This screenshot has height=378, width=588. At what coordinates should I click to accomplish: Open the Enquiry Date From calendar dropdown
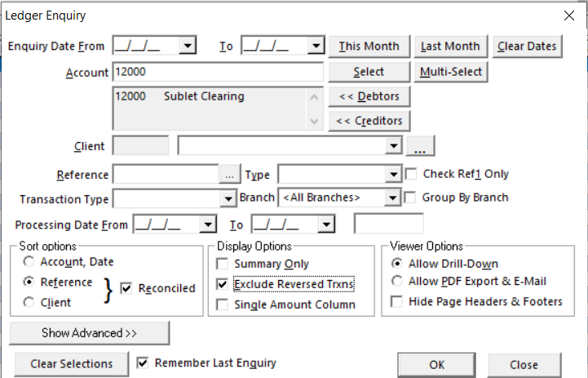pos(188,46)
